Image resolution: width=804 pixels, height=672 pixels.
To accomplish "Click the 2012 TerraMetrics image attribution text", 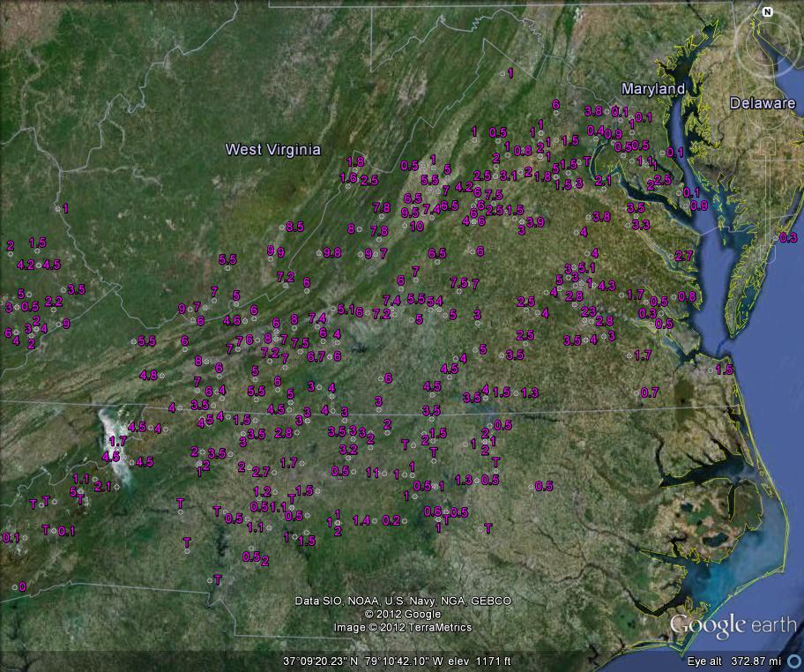I will pyautogui.click(x=402, y=627).
